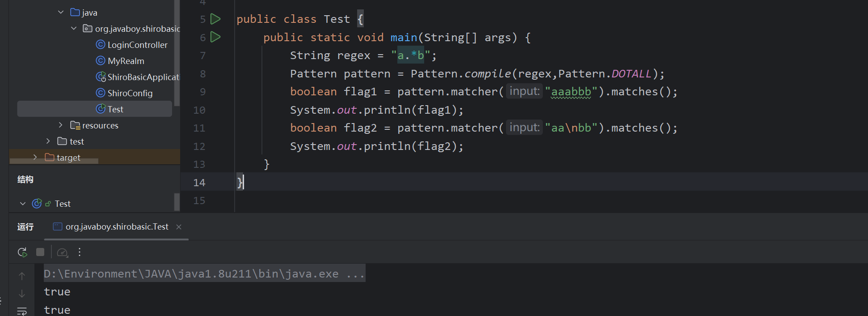Click the MyRealm class icon
The width and height of the screenshot is (868, 316).
pos(101,61)
